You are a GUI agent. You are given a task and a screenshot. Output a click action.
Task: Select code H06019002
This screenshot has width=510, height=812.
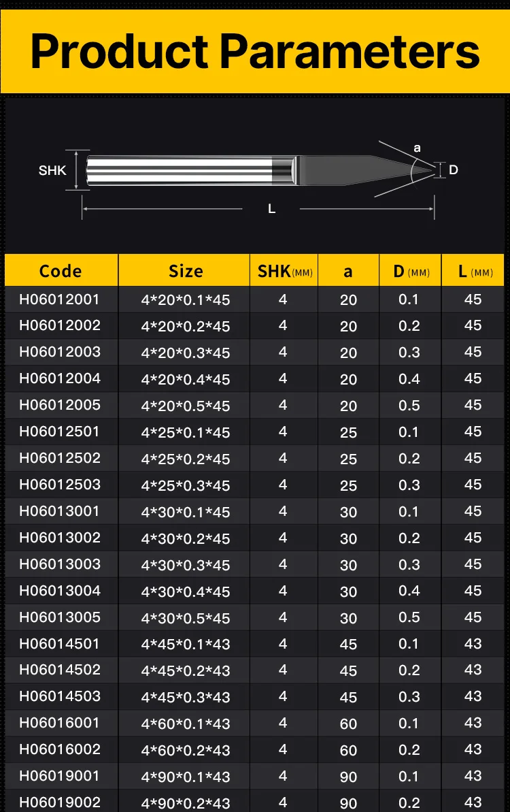click(x=60, y=802)
